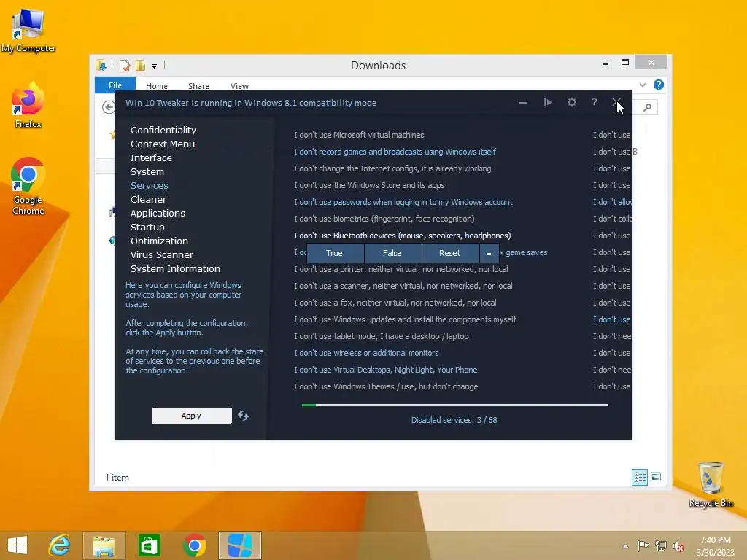The height and width of the screenshot is (560, 747).
Task: Select the System section
Action: (147, 171)
